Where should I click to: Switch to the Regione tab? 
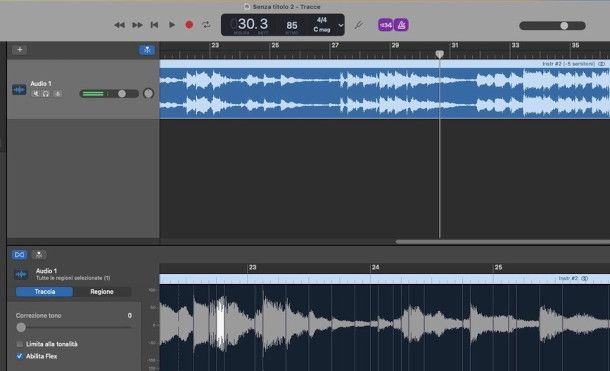coord(102,292)
